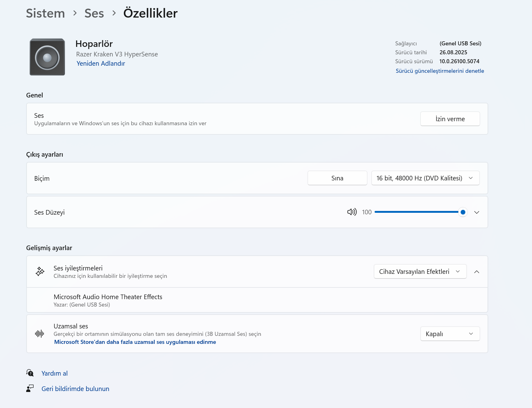532x408 pixels.
Task: Click the Ses iyileştirmeleri sparkle icon
Action: [x=40, y=271]
